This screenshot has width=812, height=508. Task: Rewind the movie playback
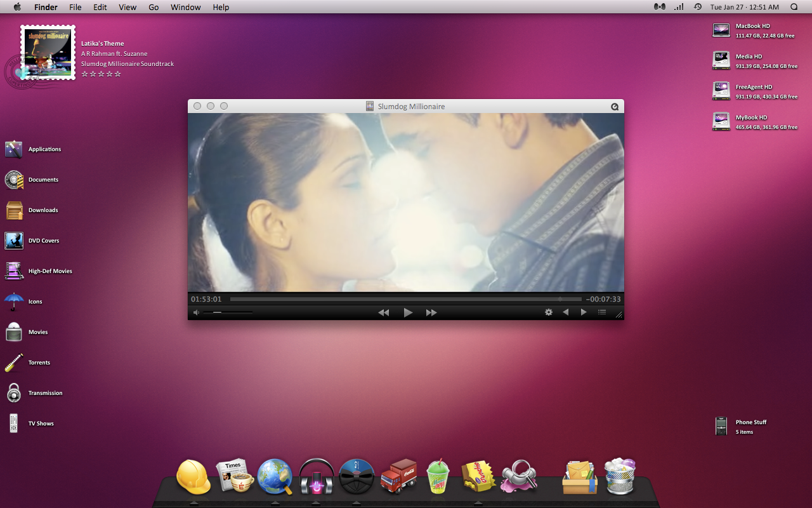tap(384, 312)
